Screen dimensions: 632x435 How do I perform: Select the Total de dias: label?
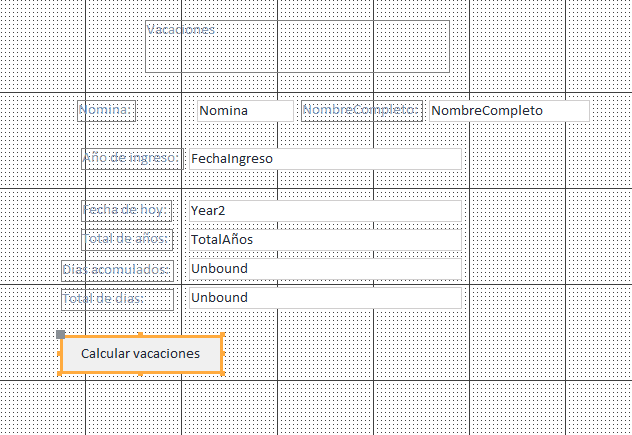(x=118, y=300)
